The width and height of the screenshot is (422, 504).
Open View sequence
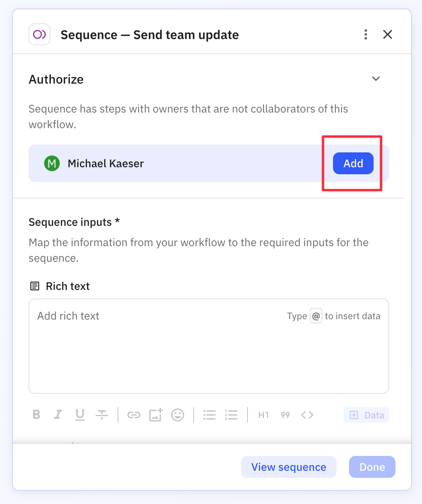point(288,467)
